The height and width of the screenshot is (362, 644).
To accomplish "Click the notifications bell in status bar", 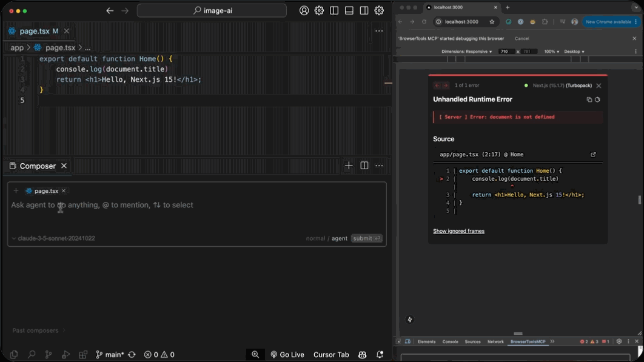I will click(x=380, y=355).
